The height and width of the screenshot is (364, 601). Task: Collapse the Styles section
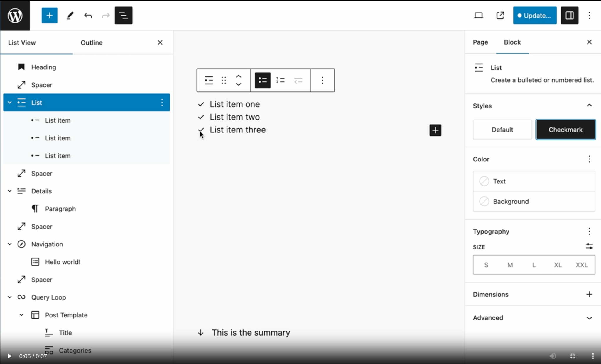(x=589, y=106)
